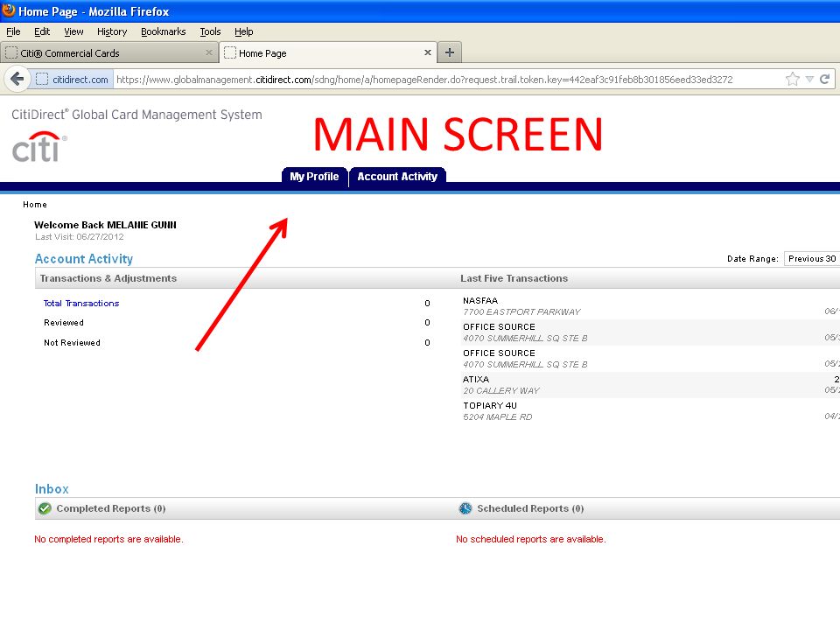Select the Home Page browser tab
This screenshot has width=840, height=630.
click(x=328, y=53)
